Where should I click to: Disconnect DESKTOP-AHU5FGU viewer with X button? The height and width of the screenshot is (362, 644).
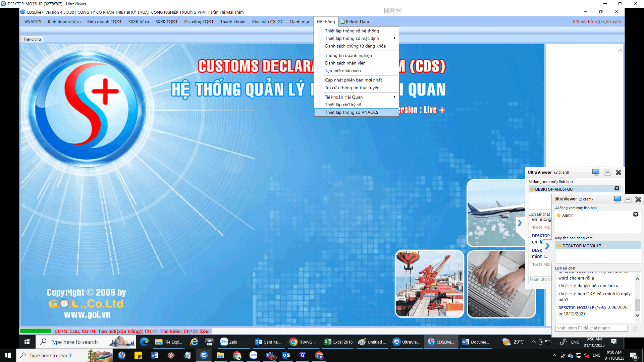pos(616,188)
